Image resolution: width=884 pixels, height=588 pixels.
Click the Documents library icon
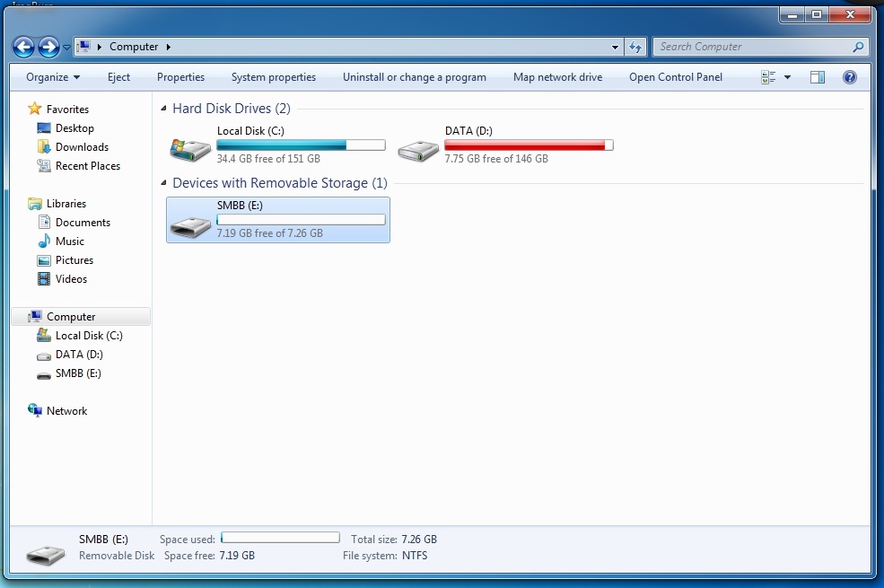44,222
